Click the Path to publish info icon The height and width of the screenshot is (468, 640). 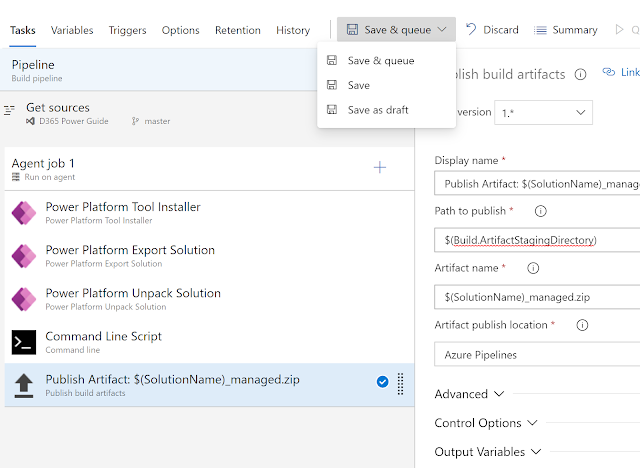[x=541, y=211]
